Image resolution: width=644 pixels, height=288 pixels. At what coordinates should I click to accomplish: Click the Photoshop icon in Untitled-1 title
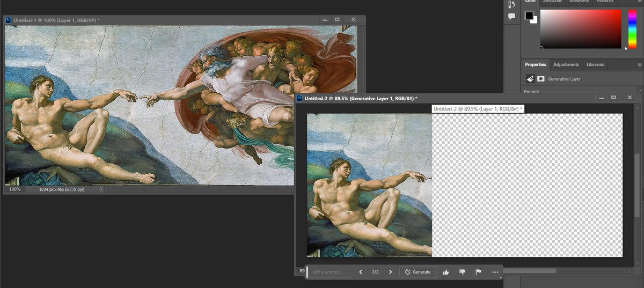pos(8,20)
